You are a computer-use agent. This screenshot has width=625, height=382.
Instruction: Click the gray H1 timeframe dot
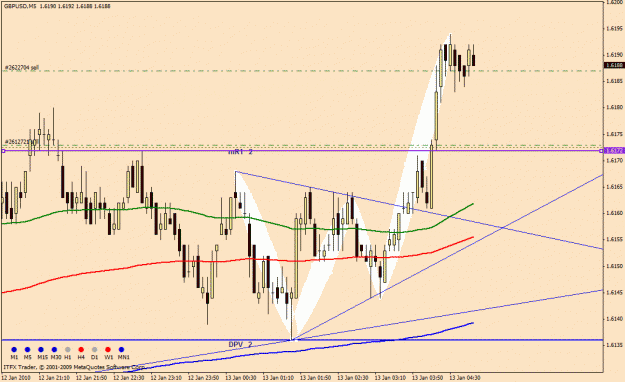(x=68, y=350)
